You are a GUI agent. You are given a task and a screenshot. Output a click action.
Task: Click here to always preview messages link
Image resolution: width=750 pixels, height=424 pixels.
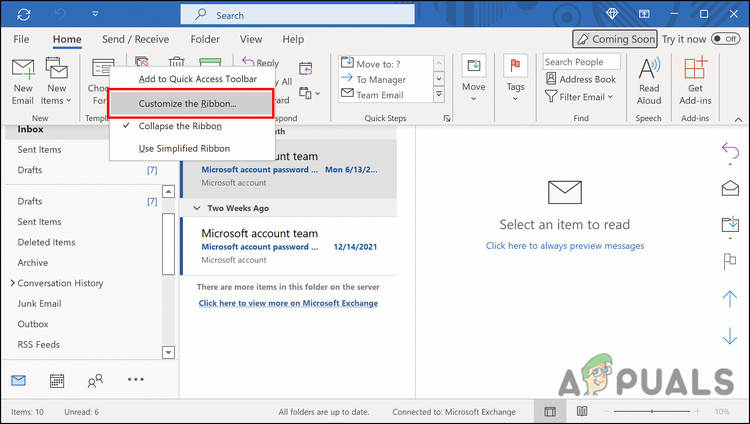[565, 245]
